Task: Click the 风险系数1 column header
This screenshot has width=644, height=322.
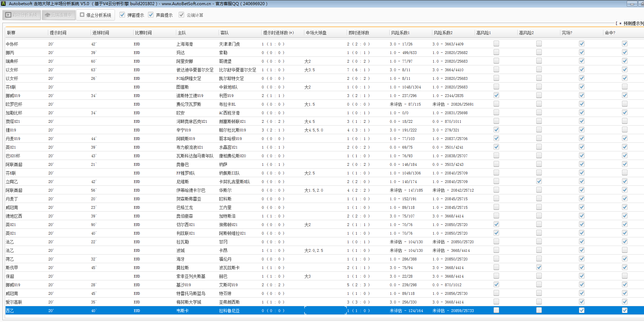Action: pyautogui.click(x=400, y=33)
